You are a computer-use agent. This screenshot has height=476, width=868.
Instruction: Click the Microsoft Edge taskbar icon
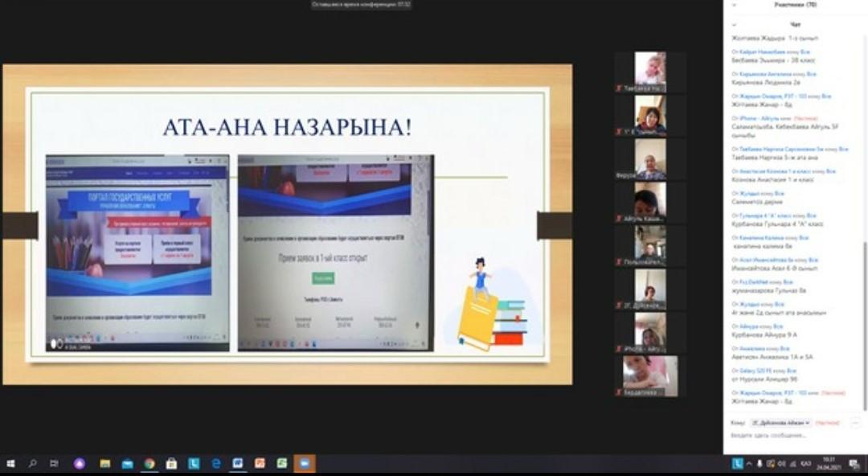pos(216,464)
